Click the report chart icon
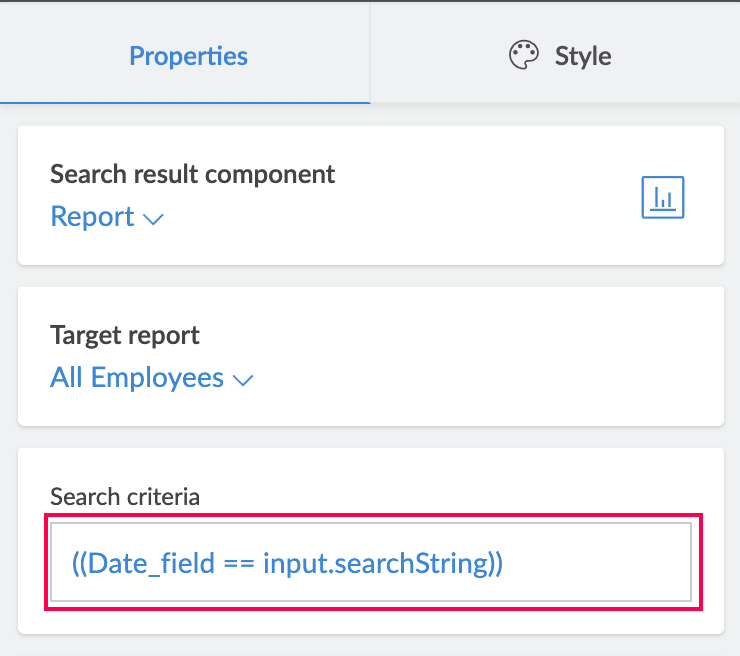Viewport: 740px width, 656px height. (x=662, y=197)
